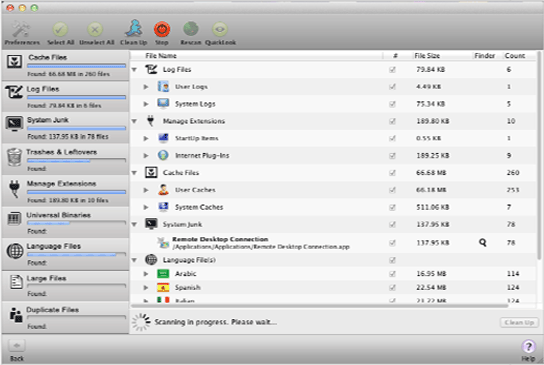The image size is (544, 365).
Task: Click the Rescan globe icon
Action: pos(191,29)
